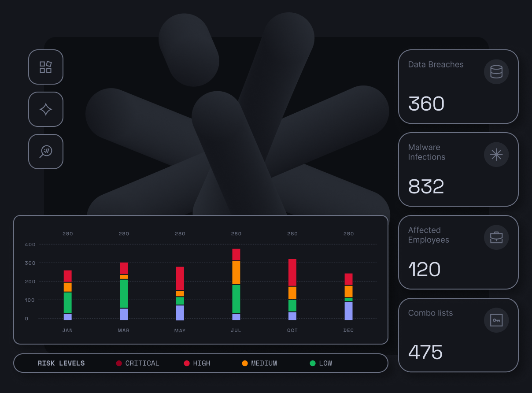Open the Malware Infections card
Image resolution: width=532 pixels, height=393 pixels.
pyautogui.click(x=458, y=170)
